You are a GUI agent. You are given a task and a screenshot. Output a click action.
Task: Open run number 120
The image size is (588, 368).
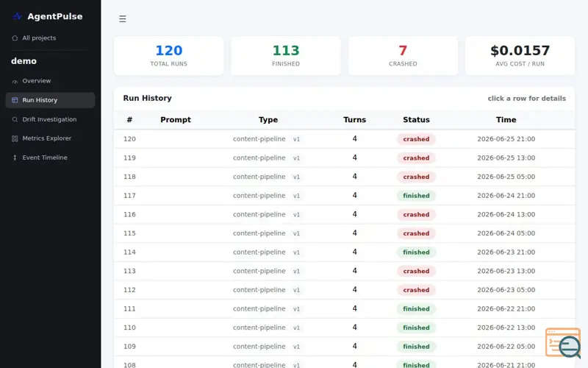point(344,139)
